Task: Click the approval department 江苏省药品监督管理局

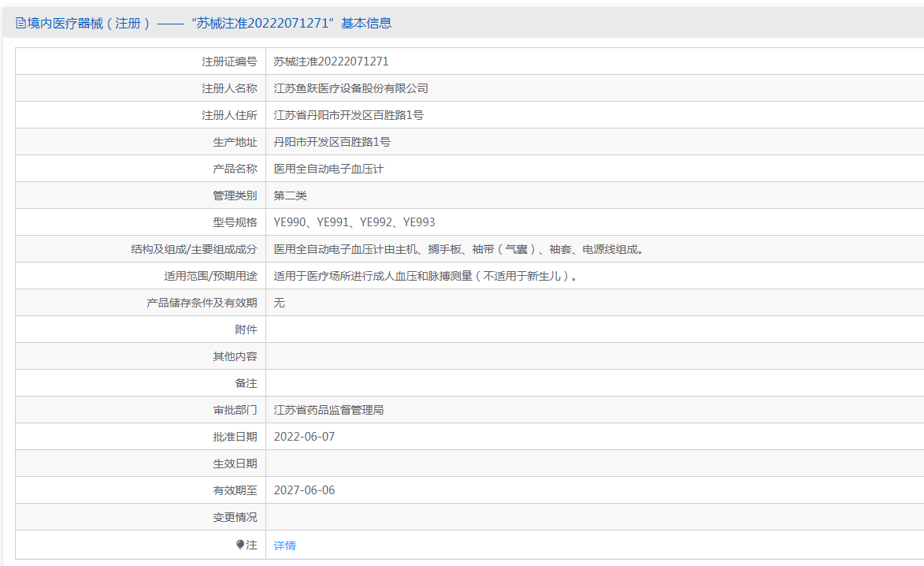Action: pyautogui.click(x=328, y=410)
